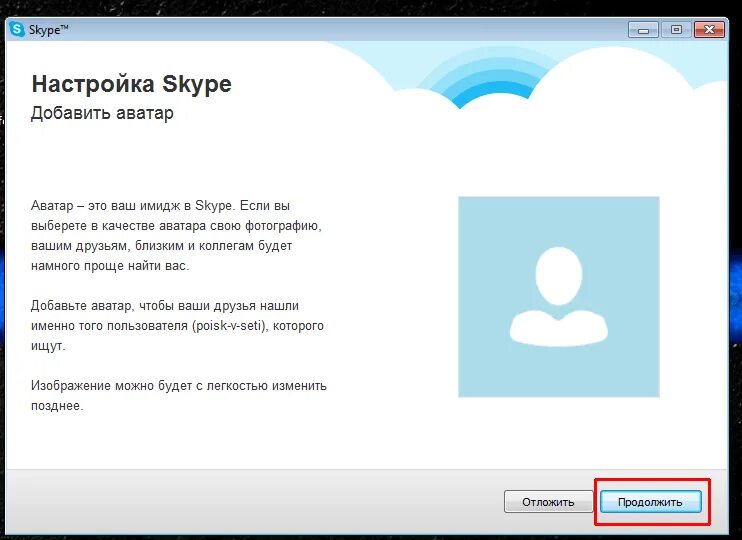
Task: Close the Skype setup window
Action: click(x=709, y=30)
